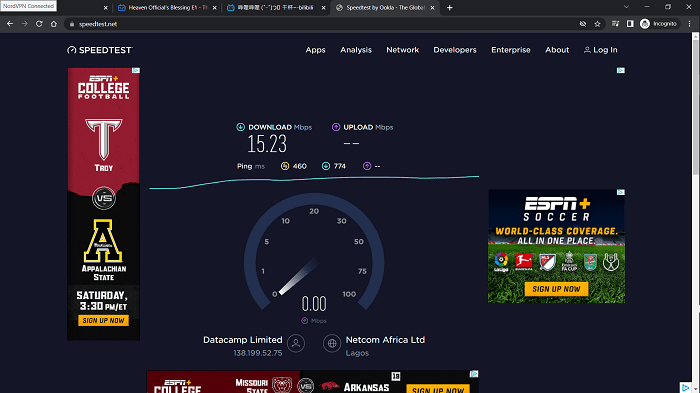Open a new browser tab
Viewport: 700px width, 393px height.
tap(450, 8)
